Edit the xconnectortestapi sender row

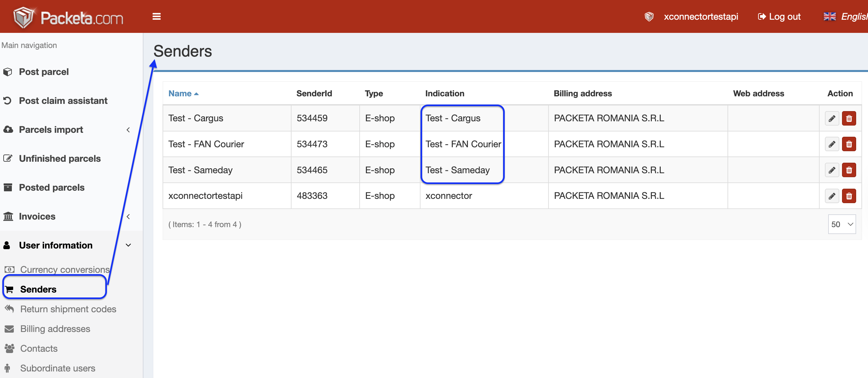click(x=831, y=196)
